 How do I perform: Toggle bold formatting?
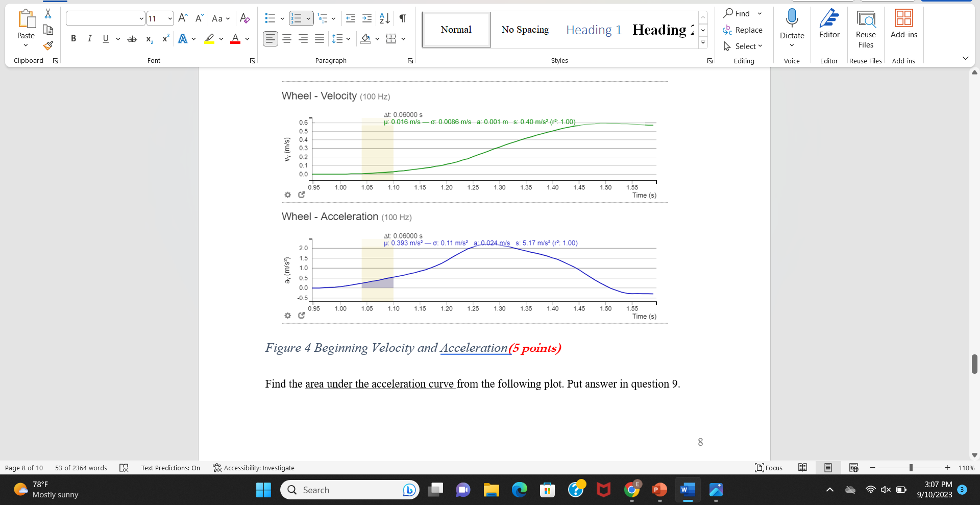73,39
